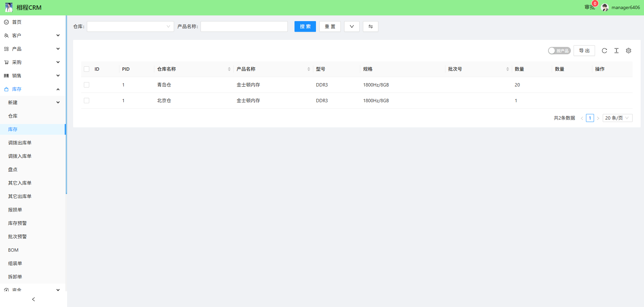Image resolution: width=644 pixels, height=307 pixels.
Task: Click the 产品名称 search input field
Action: 244,26
